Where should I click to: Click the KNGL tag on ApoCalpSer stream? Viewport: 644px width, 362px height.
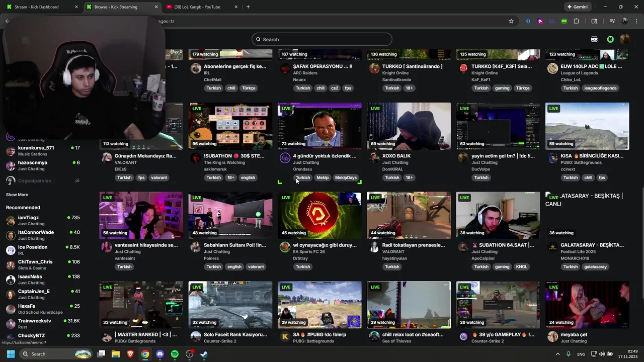(521, 267)
